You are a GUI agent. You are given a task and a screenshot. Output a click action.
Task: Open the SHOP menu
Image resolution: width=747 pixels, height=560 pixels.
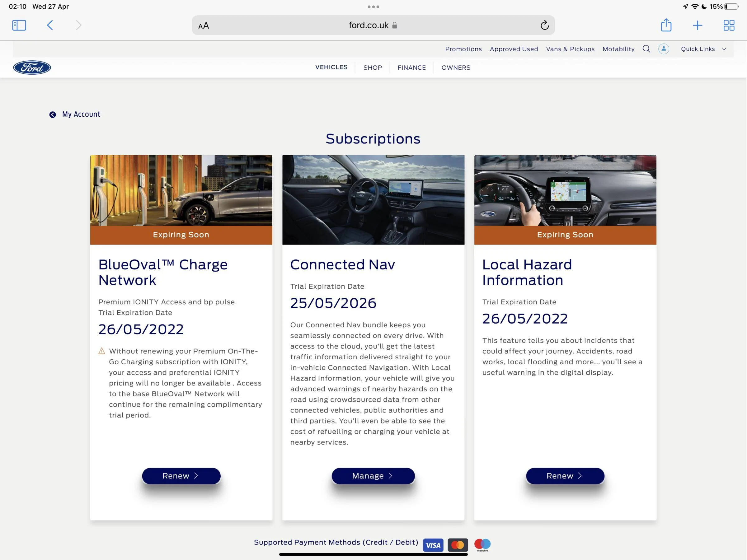click(373, 68)
